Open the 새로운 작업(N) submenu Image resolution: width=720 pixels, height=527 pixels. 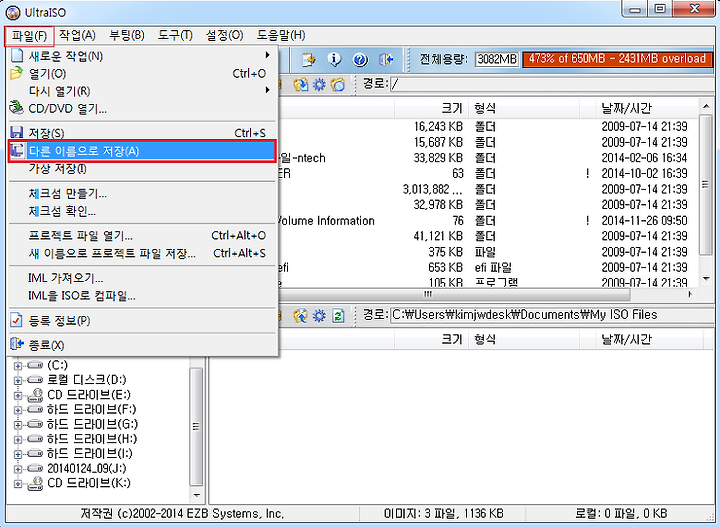coord(142,56)
